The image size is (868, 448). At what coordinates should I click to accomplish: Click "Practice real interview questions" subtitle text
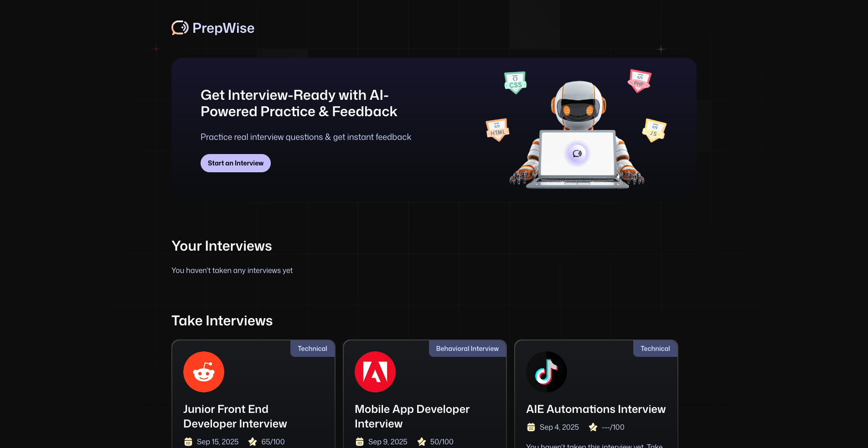click(306, 137)
